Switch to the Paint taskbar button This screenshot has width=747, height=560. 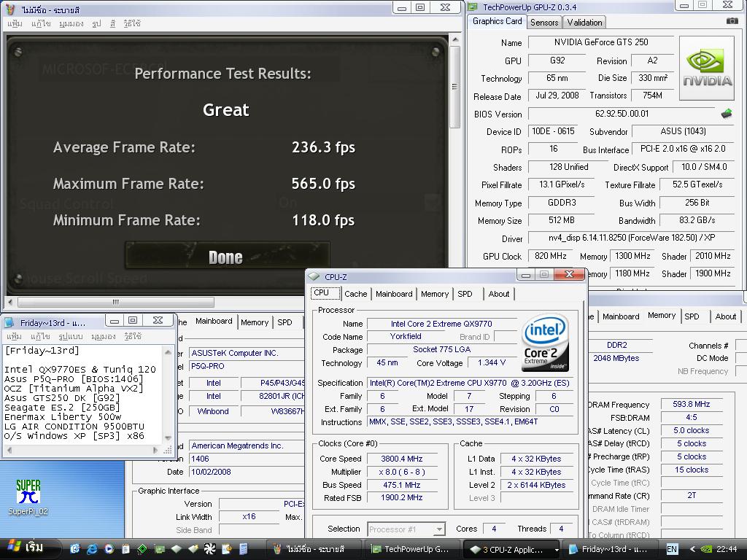click(314, 549)
